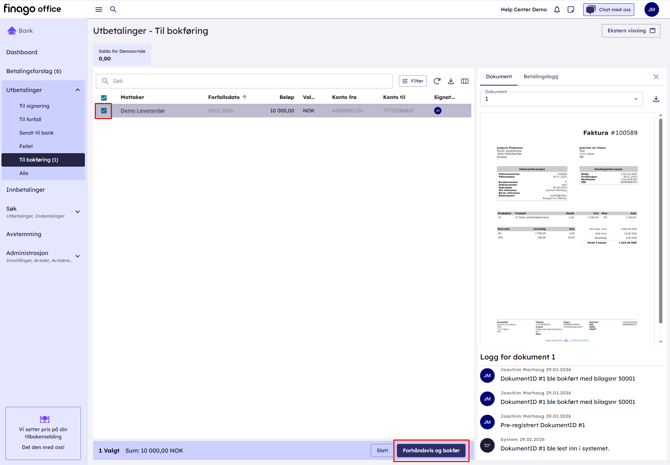Screen dimensions: 670x465
Task: Open Innbetalinger in sidebar
Action: (25, 190)
